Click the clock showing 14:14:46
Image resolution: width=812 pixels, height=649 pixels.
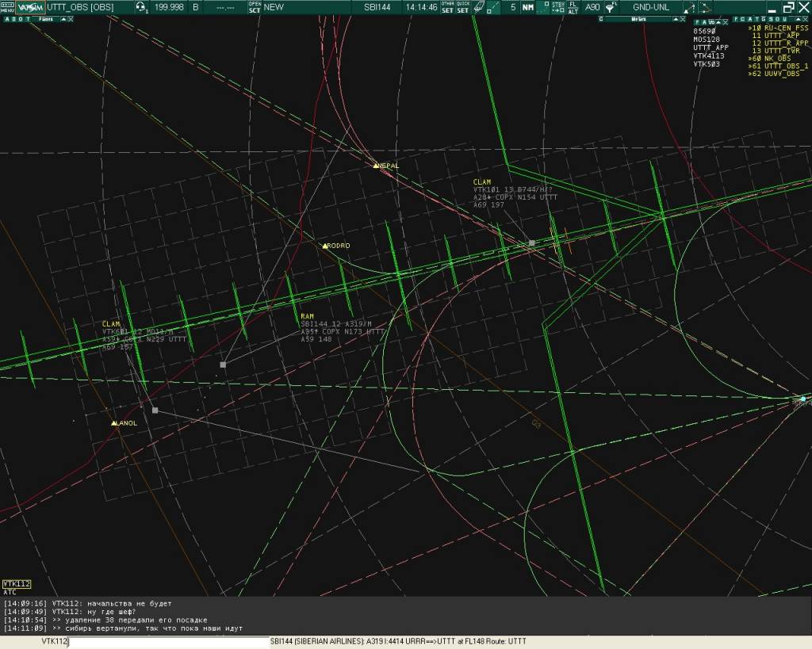pyautogui.click(x=422, y=7)
